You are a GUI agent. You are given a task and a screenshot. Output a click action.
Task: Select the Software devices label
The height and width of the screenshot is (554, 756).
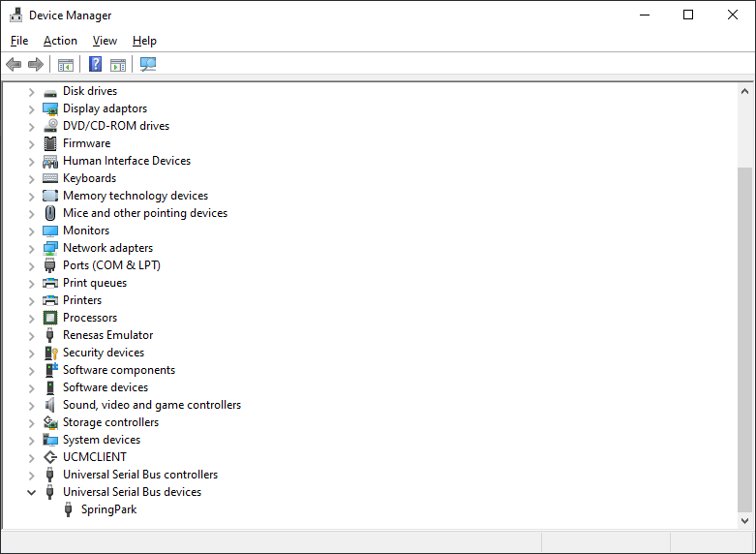106,387
